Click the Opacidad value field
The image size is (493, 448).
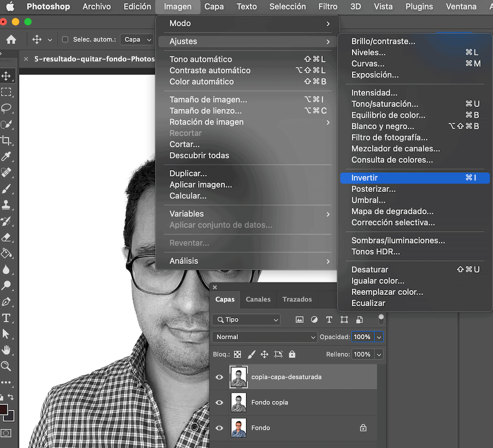pyautogui.click(x=363, y=337)
